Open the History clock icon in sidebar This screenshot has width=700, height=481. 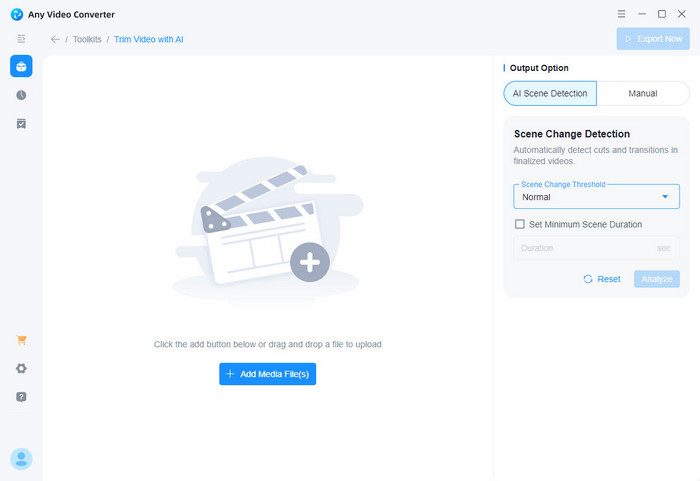tap(21, 95)
